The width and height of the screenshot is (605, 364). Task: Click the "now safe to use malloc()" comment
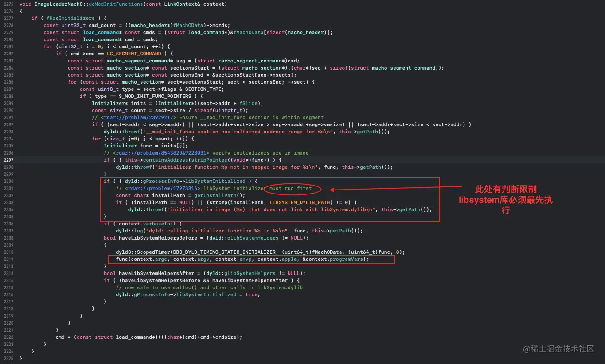(209, 287)
